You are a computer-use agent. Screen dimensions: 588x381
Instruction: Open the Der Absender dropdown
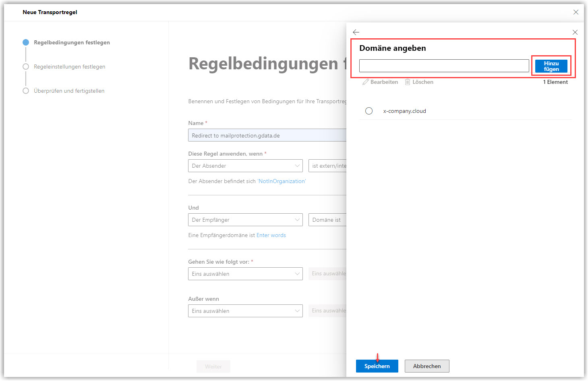[x=245, y=166]
